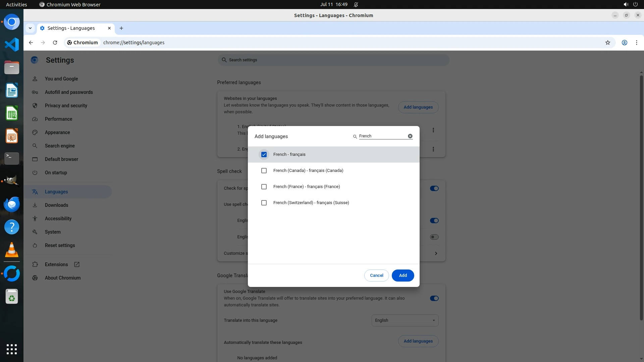Open the system volume indicator
644x362 pixels.
626,4
